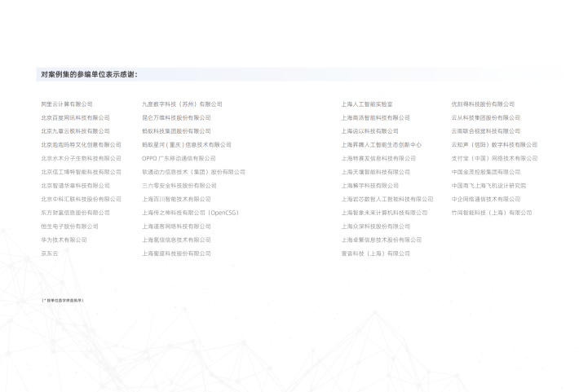Viewport: 579px width, 392px height.
Task: Click OPPO 广东移动通信有限公司
Action: point(179,159)
